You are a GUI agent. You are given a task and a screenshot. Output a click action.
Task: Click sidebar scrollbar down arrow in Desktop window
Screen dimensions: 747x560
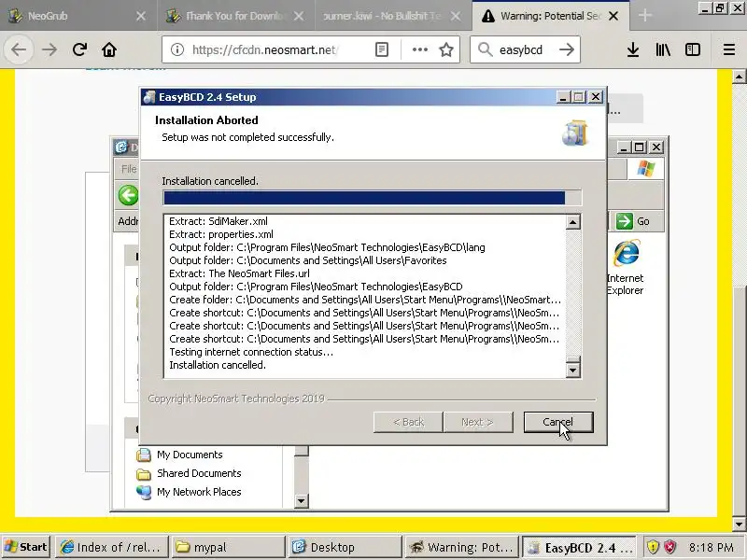pos(301,501)
